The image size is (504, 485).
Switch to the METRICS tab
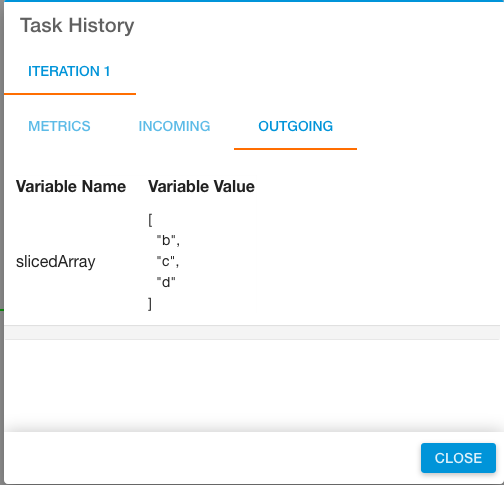pyautogui.click(x=59, y=126)
